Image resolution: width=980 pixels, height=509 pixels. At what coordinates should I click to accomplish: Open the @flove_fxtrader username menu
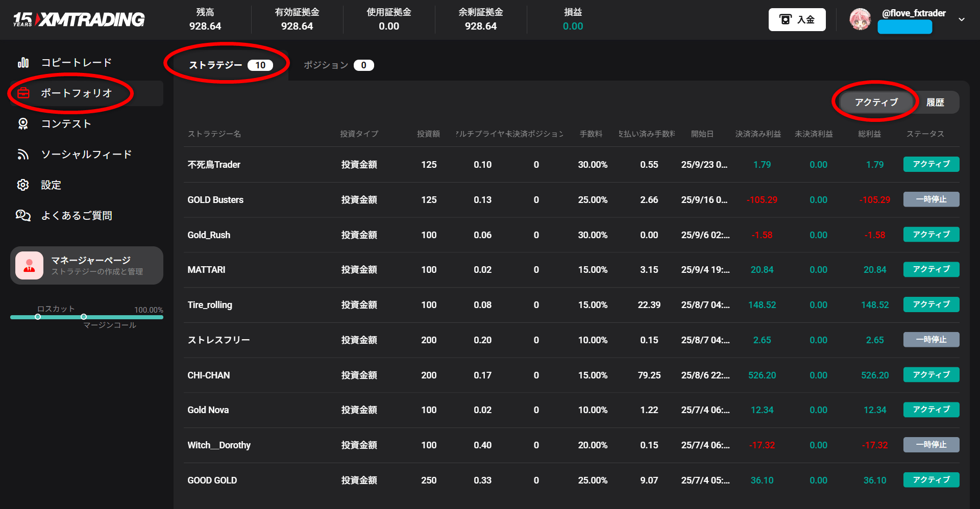click(x=914, y=13)
